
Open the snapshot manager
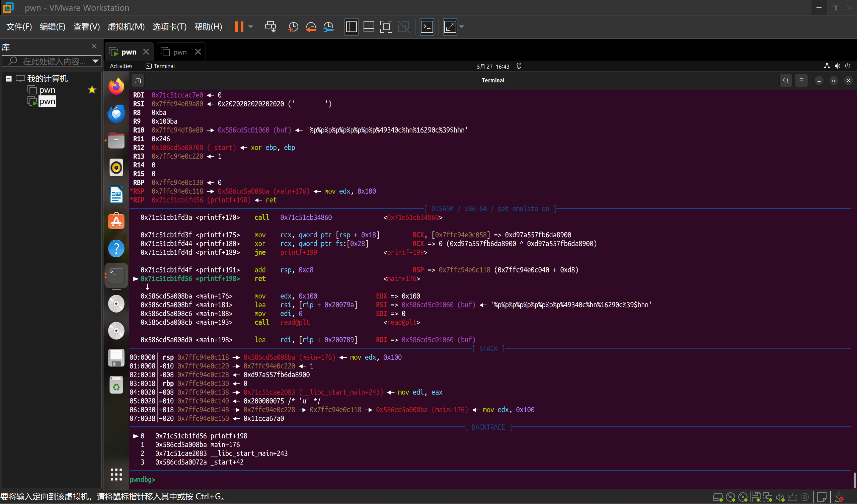click(x=328, y=26)
